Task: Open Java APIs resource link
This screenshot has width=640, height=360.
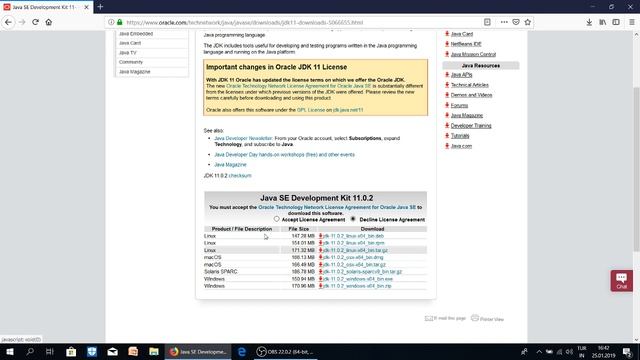Action: [461, 75]
